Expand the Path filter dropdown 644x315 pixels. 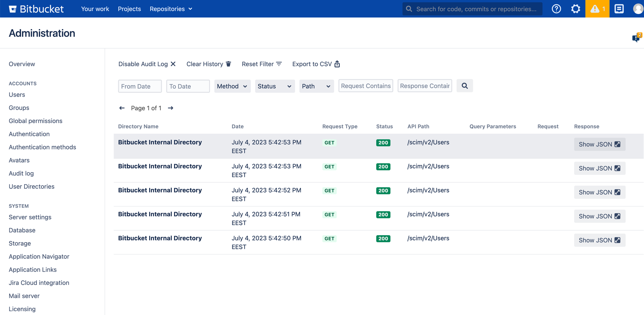click(x=316, y=86)
